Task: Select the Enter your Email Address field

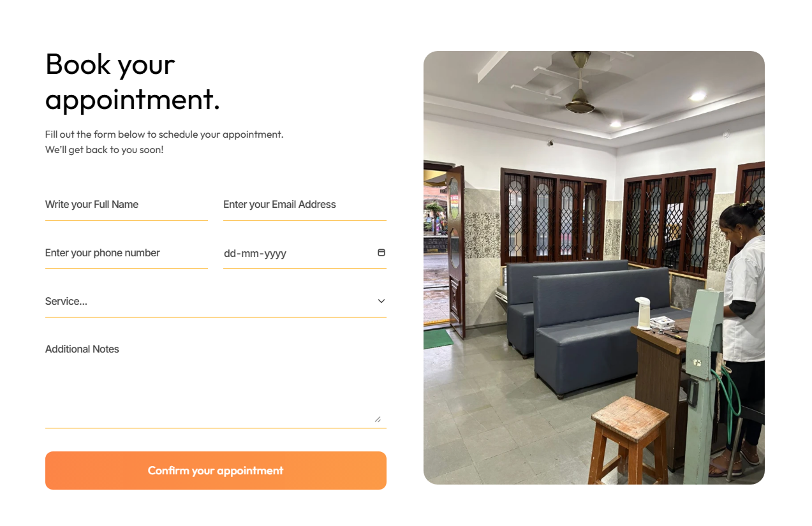Action: coord(305,205)
